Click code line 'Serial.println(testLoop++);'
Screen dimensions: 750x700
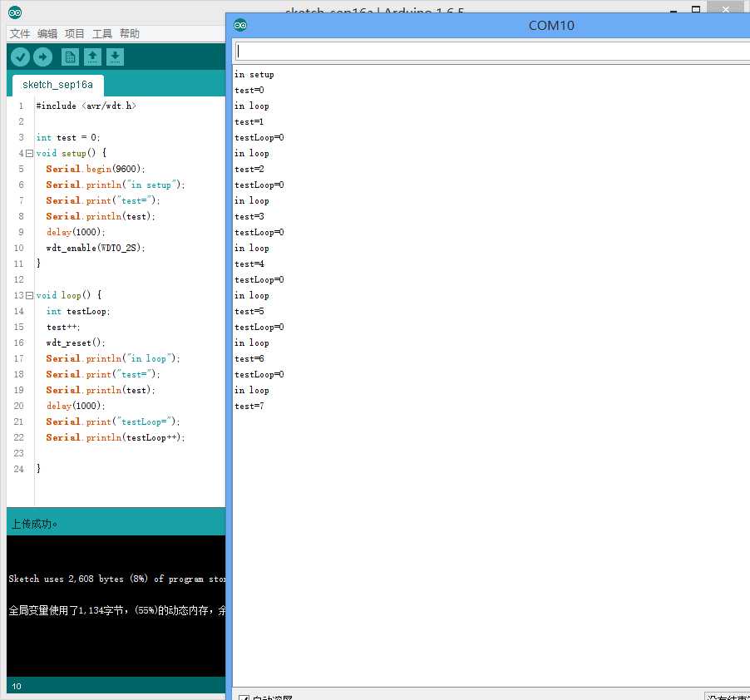pos(116,437)
